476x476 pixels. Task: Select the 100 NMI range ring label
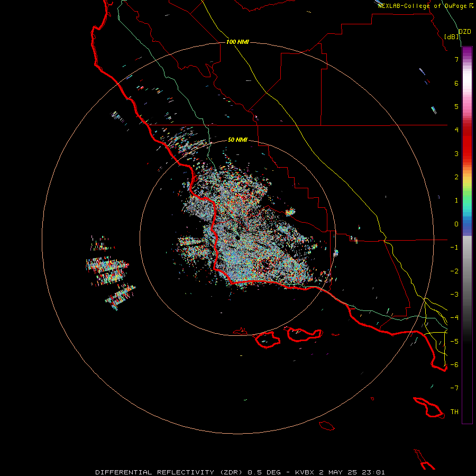(x=237, y=42)
